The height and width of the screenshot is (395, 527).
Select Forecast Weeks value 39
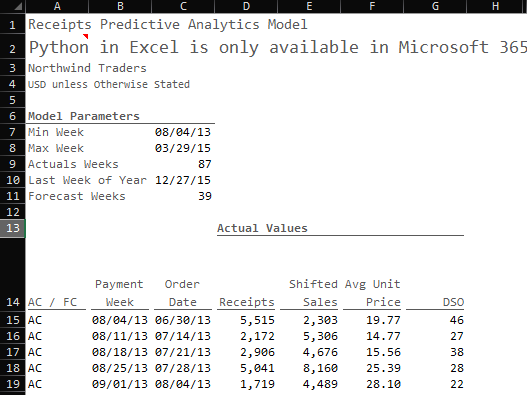coord(205,196)
